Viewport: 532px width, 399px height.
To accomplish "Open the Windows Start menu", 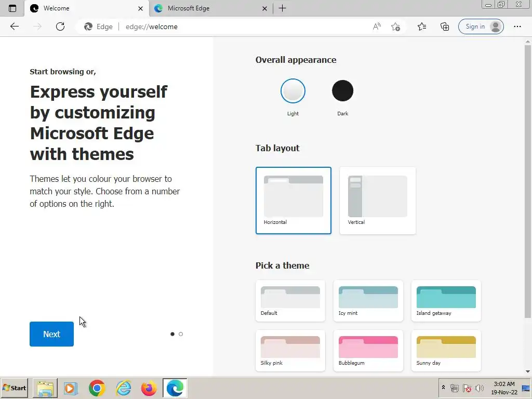I will [x=14, y=388].
